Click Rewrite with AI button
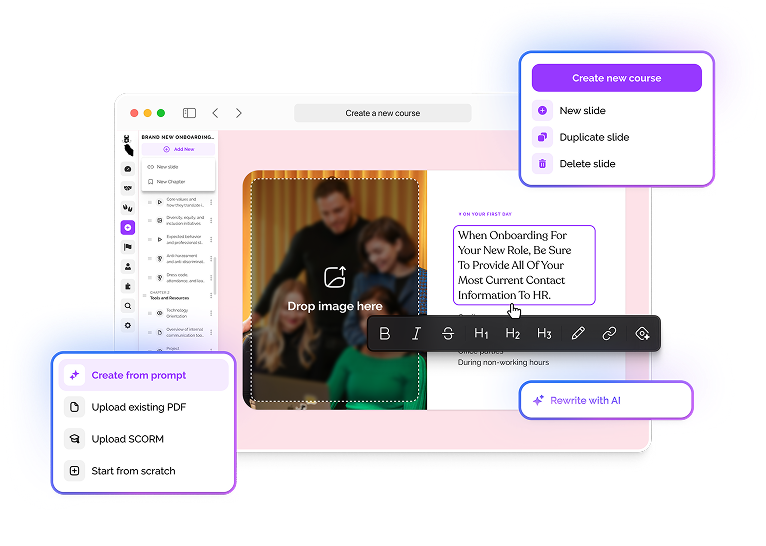Image resolution: width=766 pixels, height=546 pixels. [x=604, y=400]
